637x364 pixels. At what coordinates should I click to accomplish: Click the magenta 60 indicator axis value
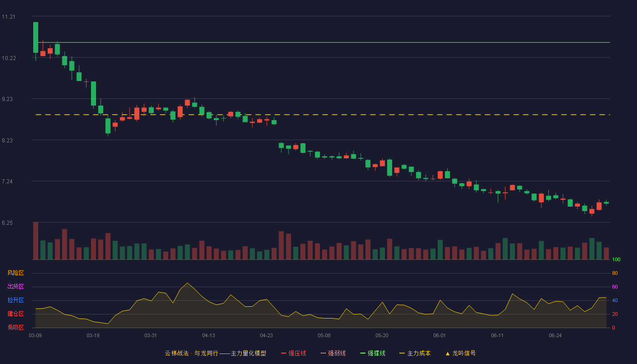(x=615, y=287)
